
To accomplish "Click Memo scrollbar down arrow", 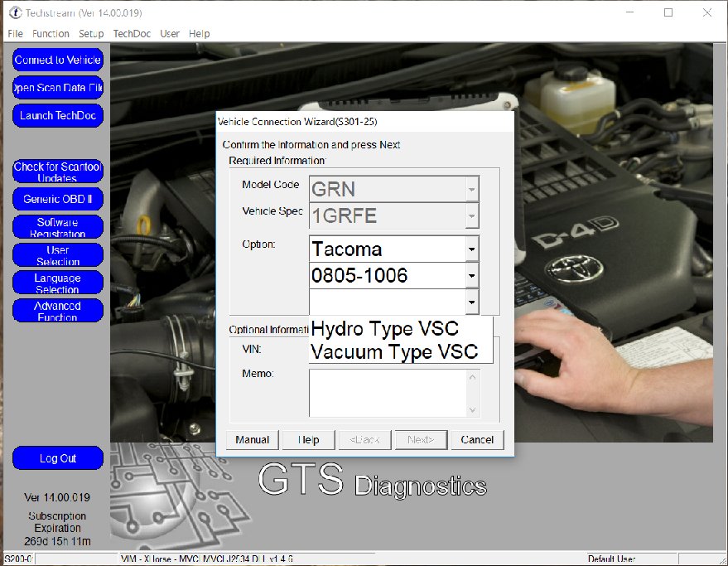I will pyautogui.click(x=473, y=410).
